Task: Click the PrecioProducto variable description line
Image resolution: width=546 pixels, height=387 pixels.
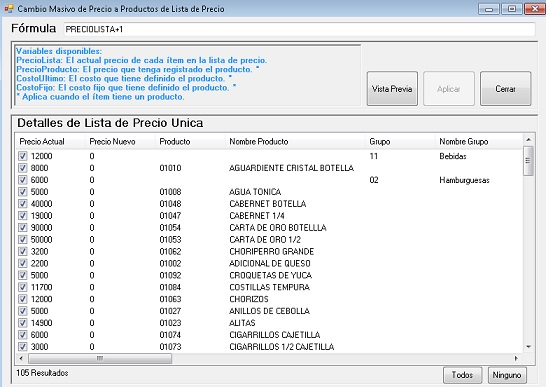Action: (x=138, y=69)
